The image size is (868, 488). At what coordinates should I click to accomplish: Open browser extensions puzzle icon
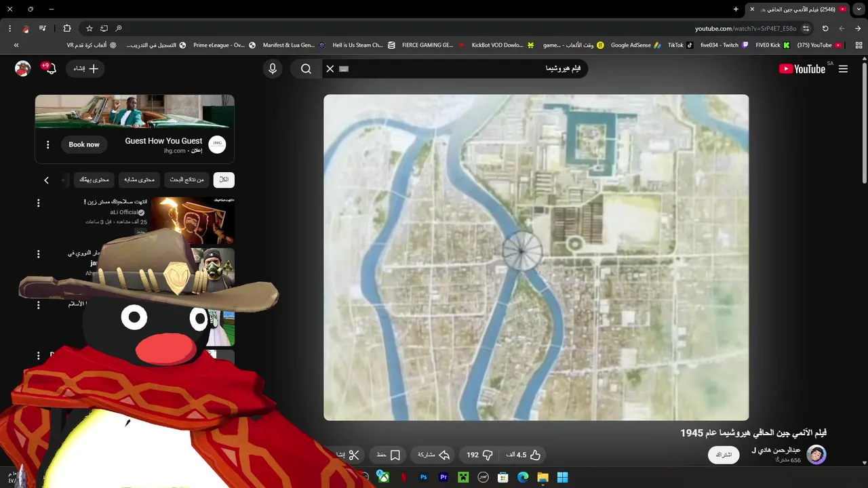(67, 28)
